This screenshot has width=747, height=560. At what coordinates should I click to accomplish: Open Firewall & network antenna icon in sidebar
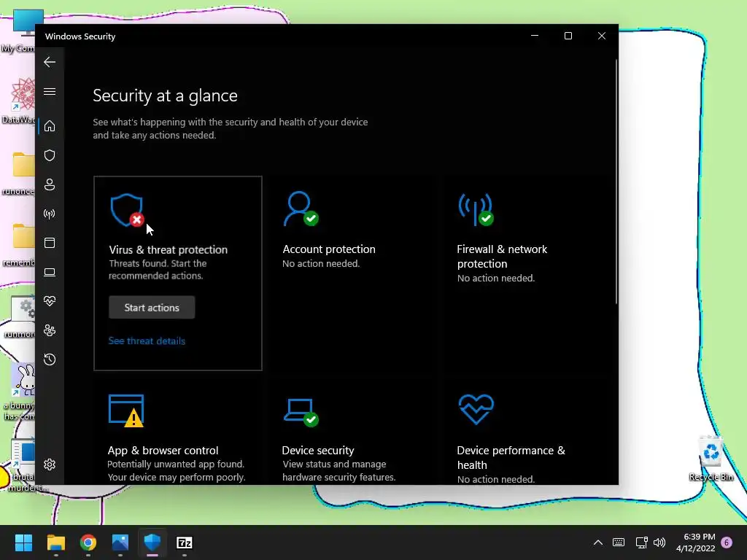pyautogui.click(x=50, y=214)
